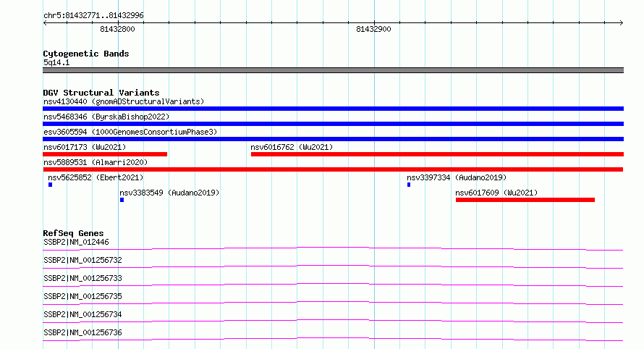Open variant nsv5468346 ByrskaBishop2022 label

coord(106,117)
